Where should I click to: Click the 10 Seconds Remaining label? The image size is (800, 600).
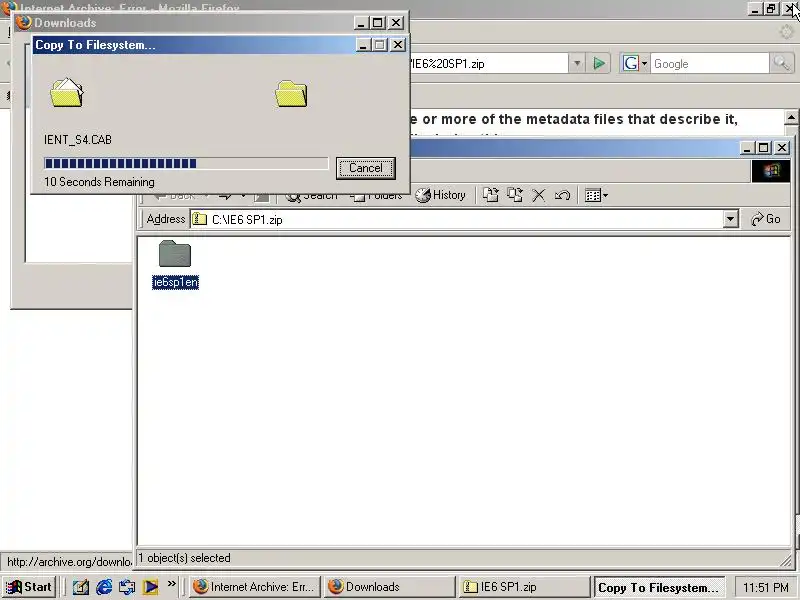(99, 182)
